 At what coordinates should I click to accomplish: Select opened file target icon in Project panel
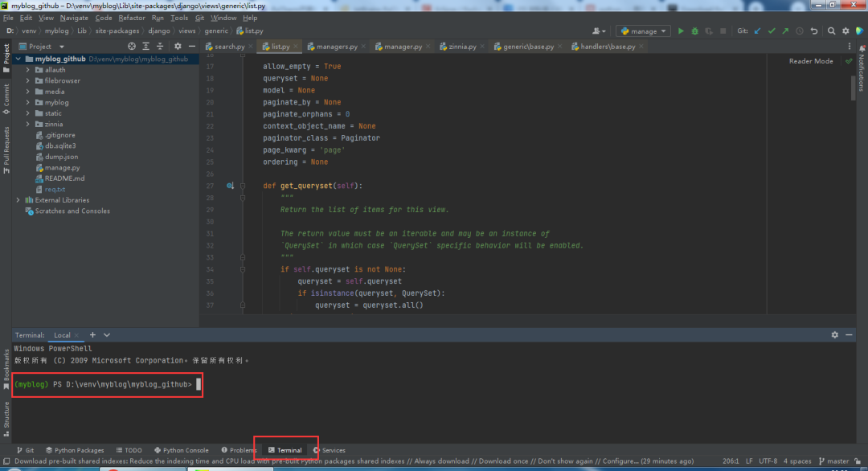pyautogui.click(x=132, y=47)
